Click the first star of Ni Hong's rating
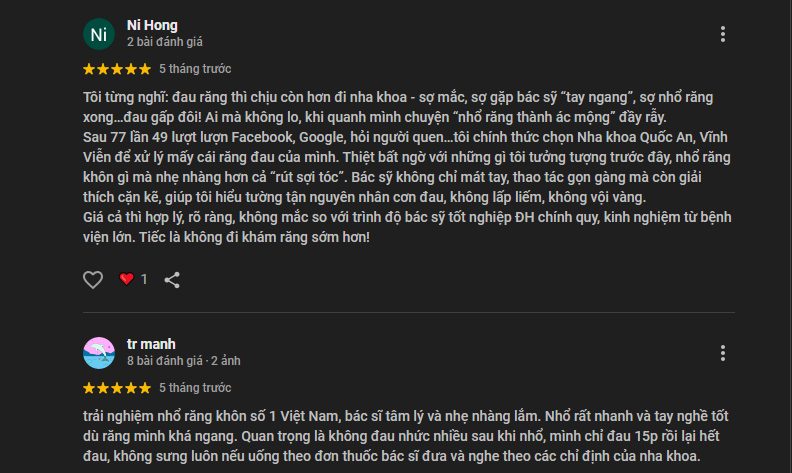792x473 pixels. [x=89, y=69]
